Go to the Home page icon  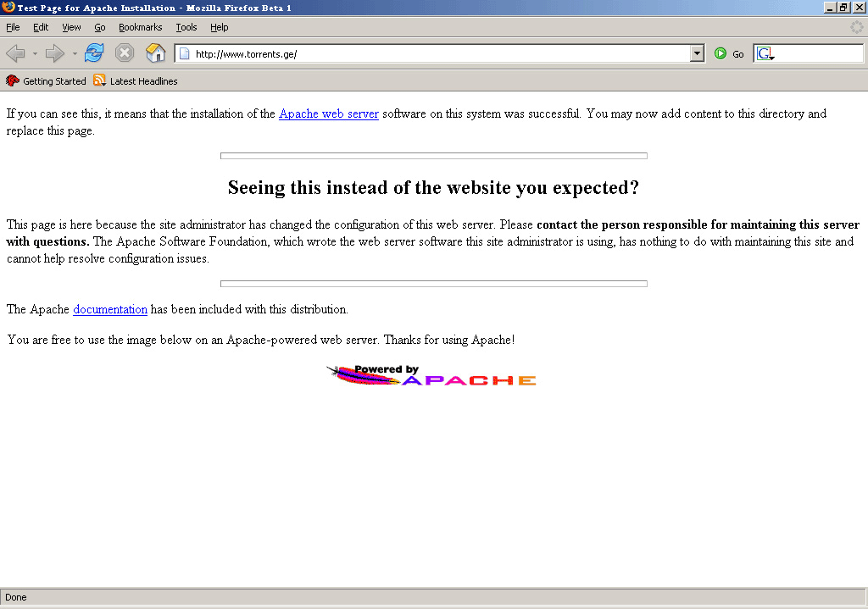click(x=156, y=53)
